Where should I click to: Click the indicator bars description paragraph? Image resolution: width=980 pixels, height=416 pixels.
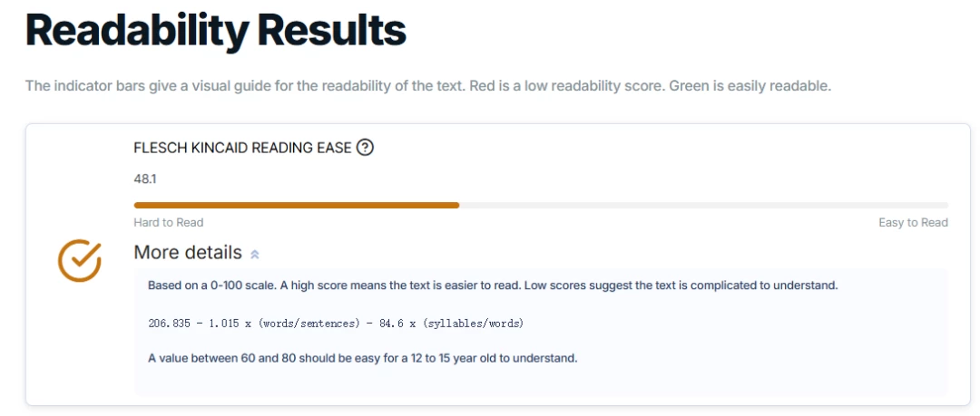point(428,85)
